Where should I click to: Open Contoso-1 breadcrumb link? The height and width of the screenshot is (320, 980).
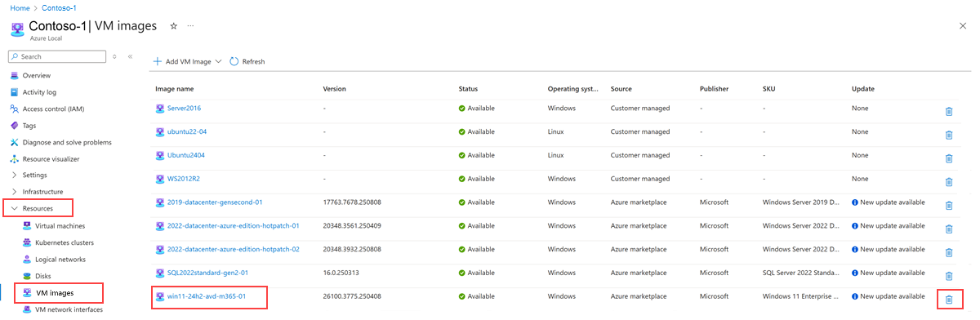click(58, 7)
